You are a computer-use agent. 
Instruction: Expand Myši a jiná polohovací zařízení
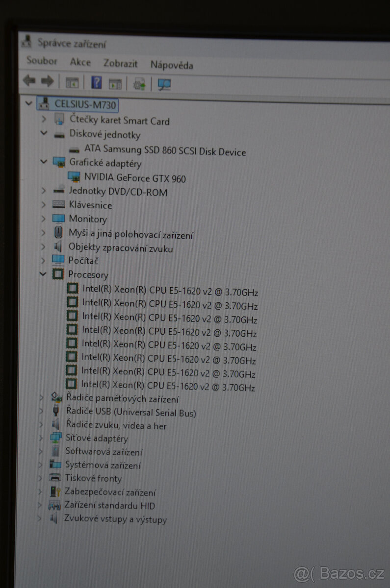pos(44,232)
